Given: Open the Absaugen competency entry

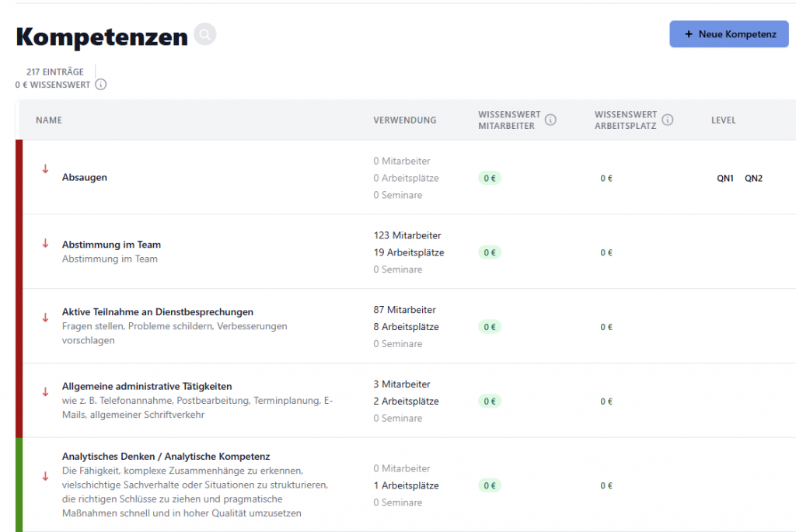Looking at the screenshot, I should (x=85, y=178).
